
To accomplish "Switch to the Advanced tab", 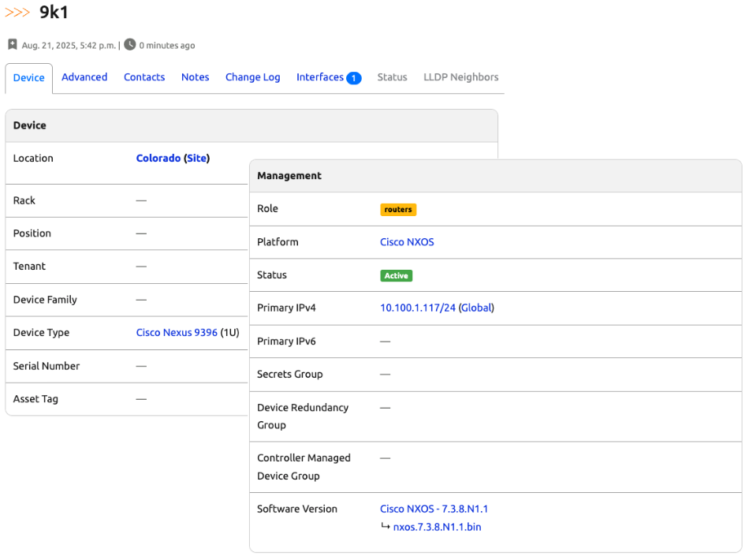I will (x=84, y=77).
